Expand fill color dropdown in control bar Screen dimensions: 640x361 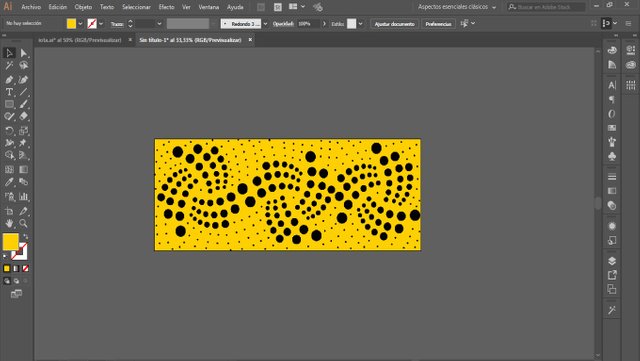(80, 24)
